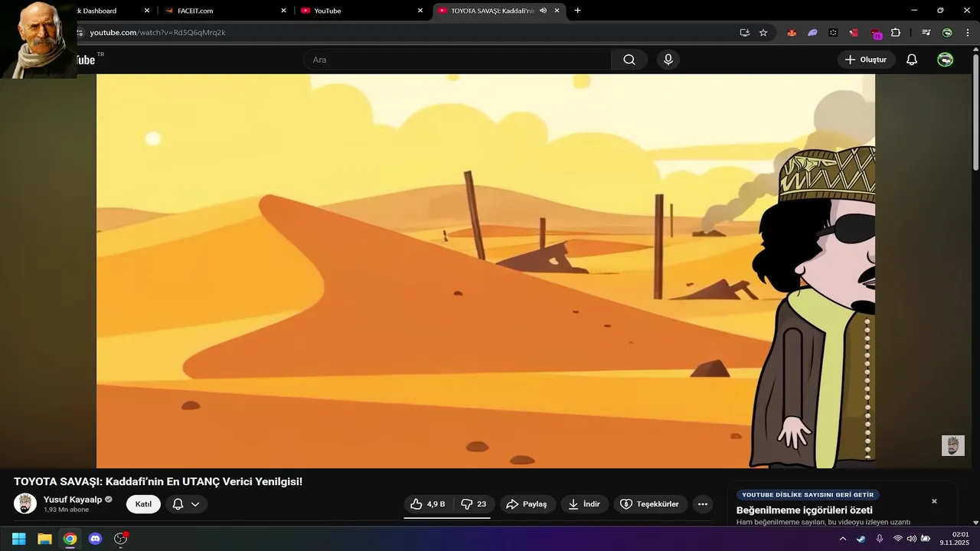Close the Beğenilmeme içgörüleri özeti panel

(934, 501)
